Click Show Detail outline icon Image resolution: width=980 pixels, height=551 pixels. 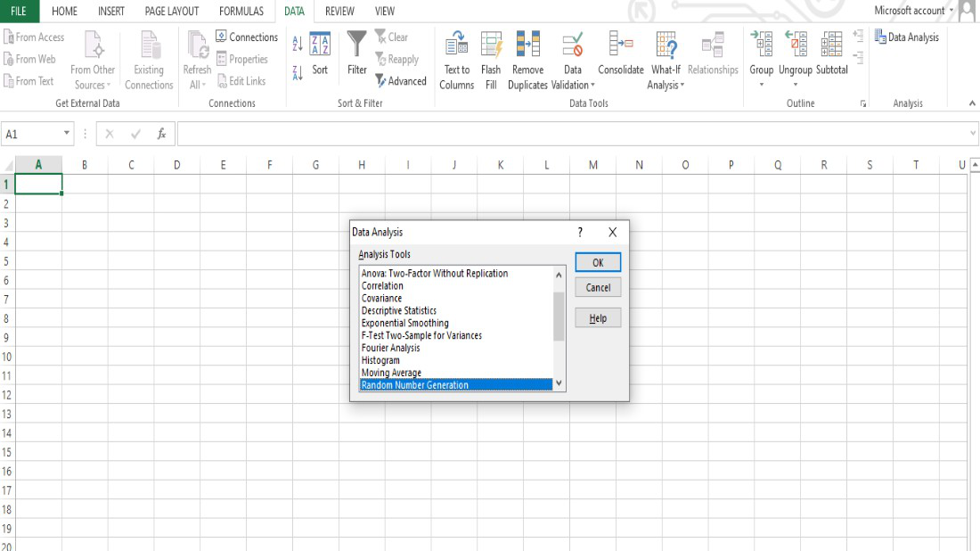[x=858, y=37]
